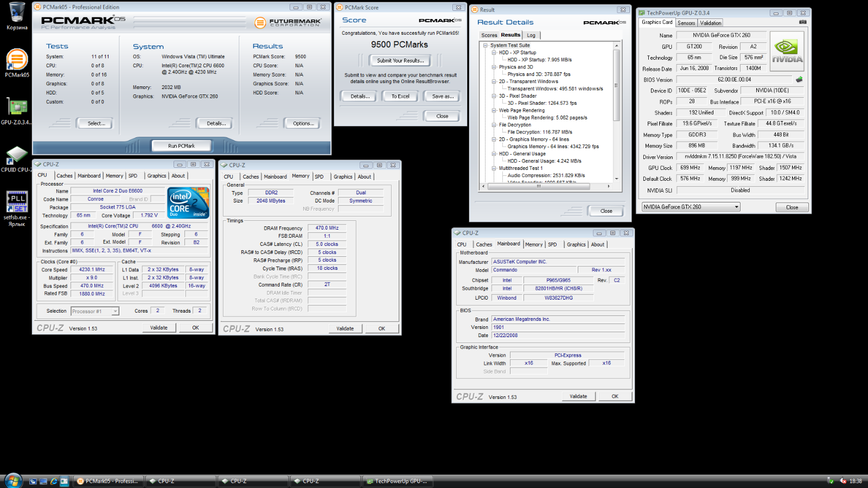The image size is (868, 488).
Task: Switch to the PCMark05 taskbar button
Action: [x=108, y=481]
